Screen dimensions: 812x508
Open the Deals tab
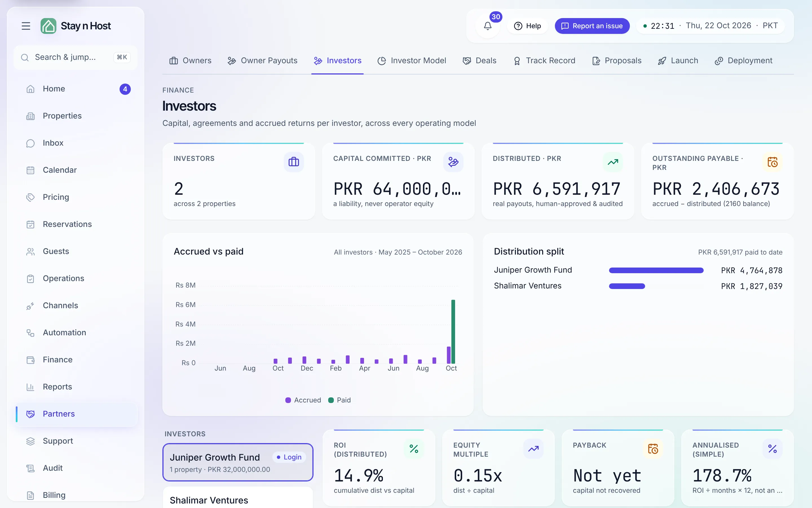480,61
